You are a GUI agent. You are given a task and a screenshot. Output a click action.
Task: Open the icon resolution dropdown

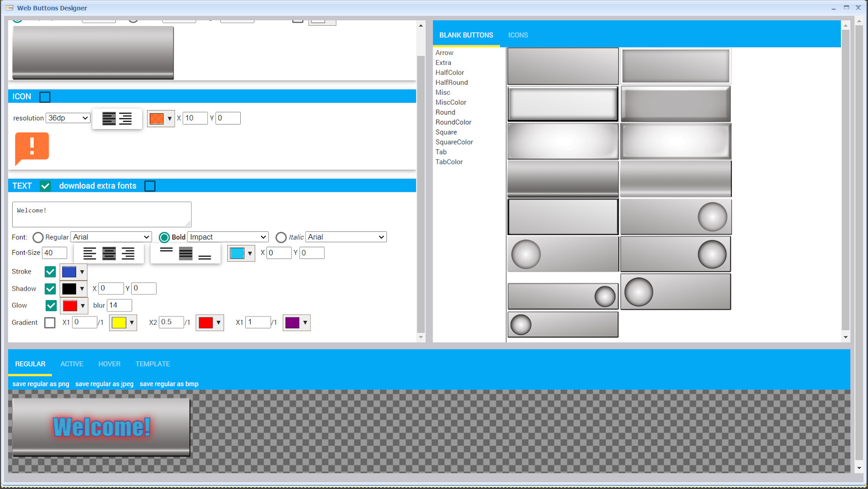pyautogui.click(x=67, y=118)
